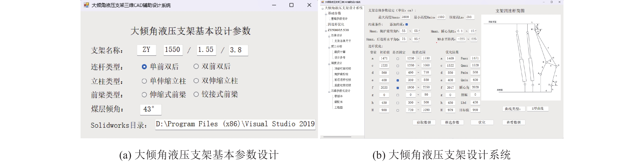This screenshot has height=162, width=644.
Task: Check the fixed checkbox for variable a
Action: pyautogui.click(x=398, y=59)
